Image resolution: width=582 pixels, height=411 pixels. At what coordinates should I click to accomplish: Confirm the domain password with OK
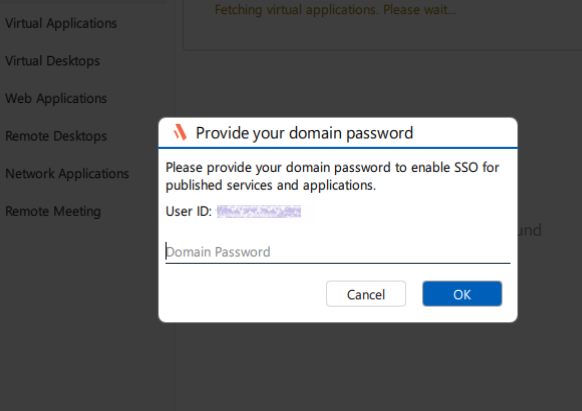(462, 294)
